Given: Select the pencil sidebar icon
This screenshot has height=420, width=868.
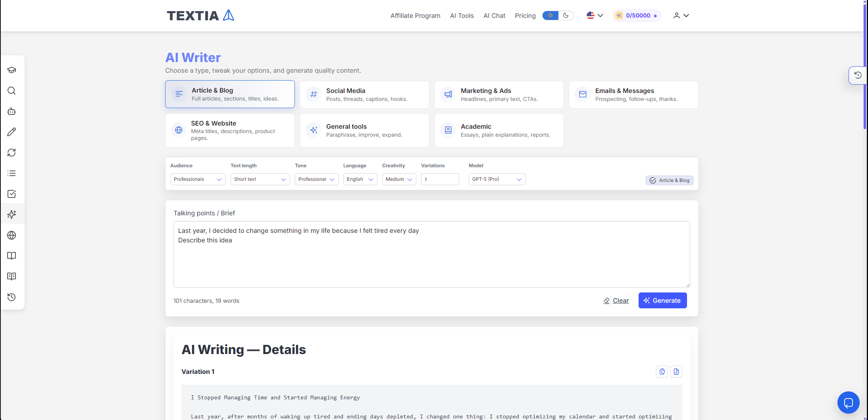Looking at the screenshot, I should (x=12, y=132).
